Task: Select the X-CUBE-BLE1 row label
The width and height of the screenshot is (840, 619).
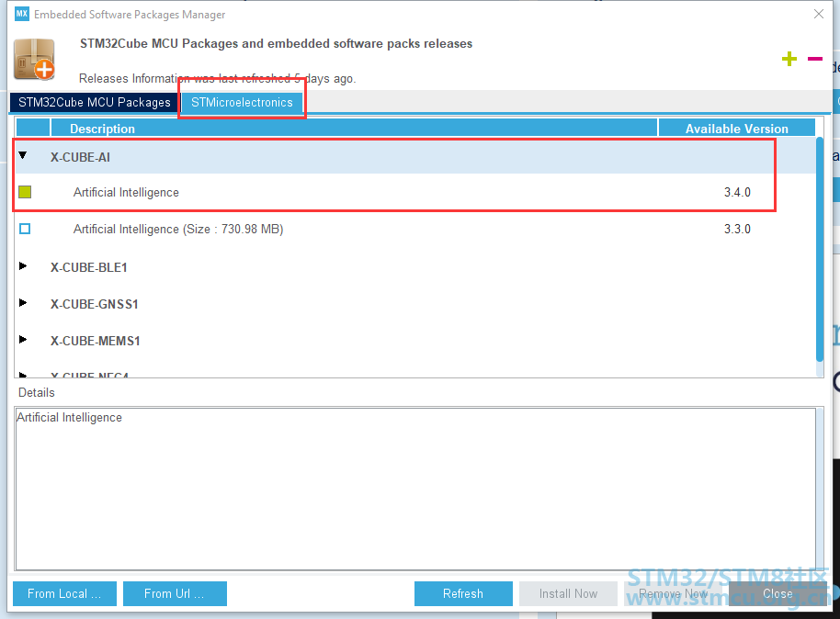Action: [89, 267]
